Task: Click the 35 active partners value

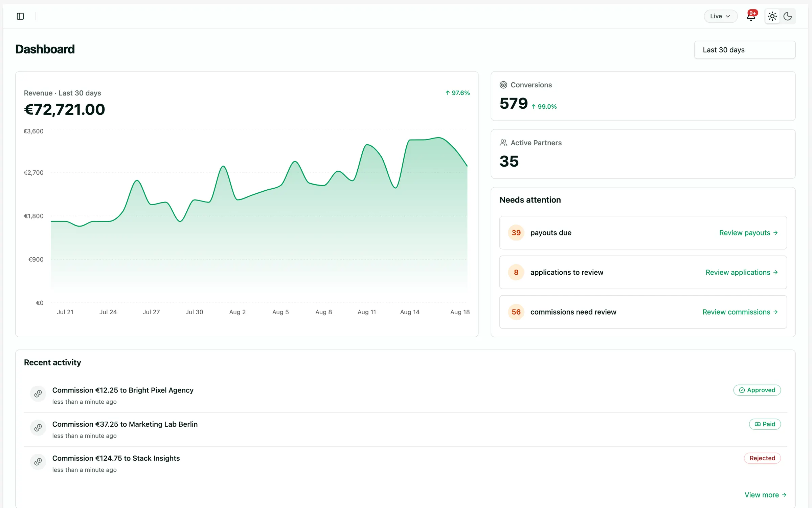Action: 509,161
